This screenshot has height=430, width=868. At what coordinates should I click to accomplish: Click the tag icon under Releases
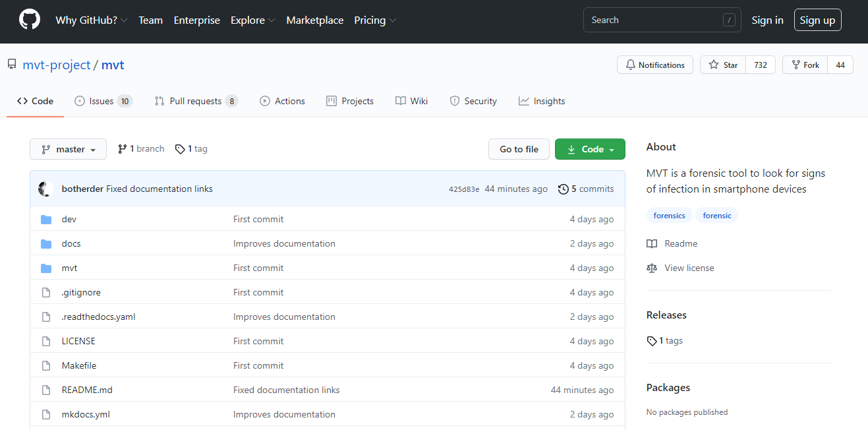pos(652,341)
